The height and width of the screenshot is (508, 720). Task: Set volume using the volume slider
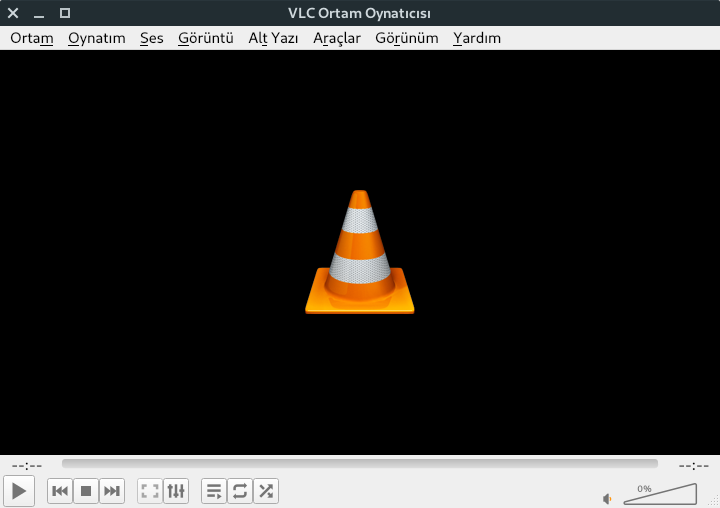click(x=660, y=493)
